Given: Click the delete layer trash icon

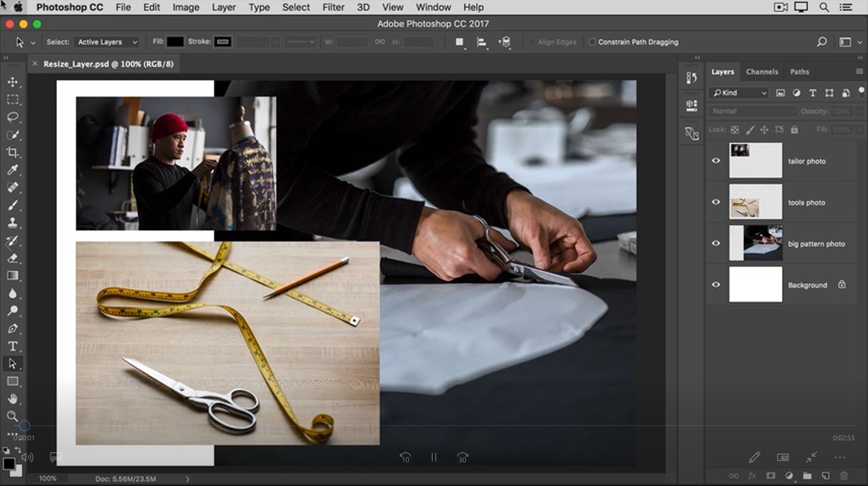Looking at the screenshot, I should [x=844, y=476].
